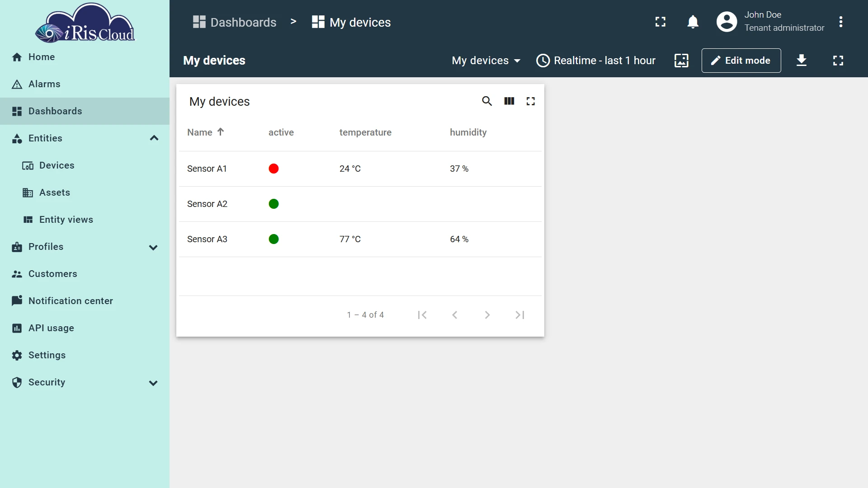Click the Assets building icon in the sidebar
868x488 pixels.
pyautogui.click(x=28, y=192)
